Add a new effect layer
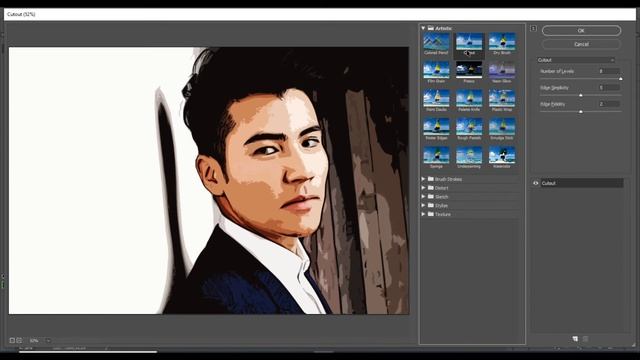This screenshot has width=640, height=360. coord(575,339)
